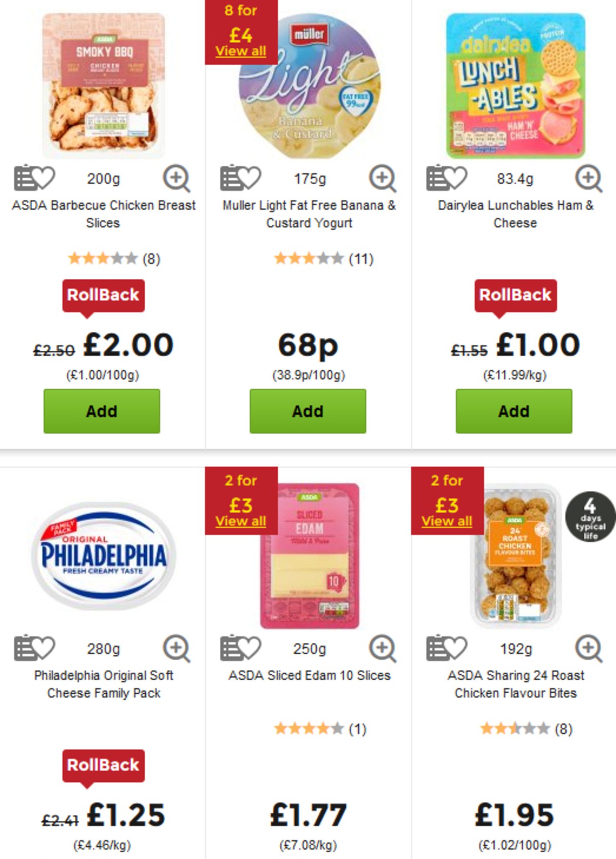
Task: Select the rating stars on ASDA Sliced Edam
Action: pos(307,727)
